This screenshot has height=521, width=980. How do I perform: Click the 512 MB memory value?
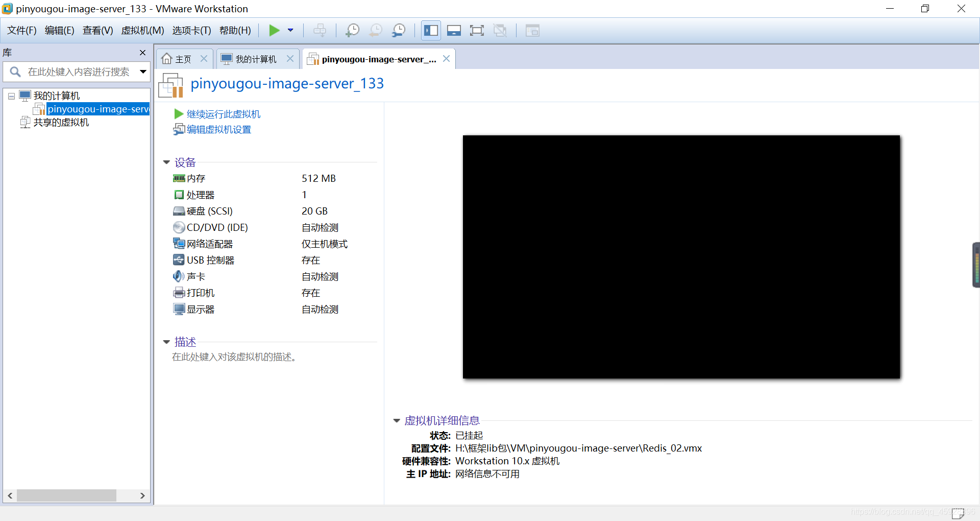[x=318, y=178]
